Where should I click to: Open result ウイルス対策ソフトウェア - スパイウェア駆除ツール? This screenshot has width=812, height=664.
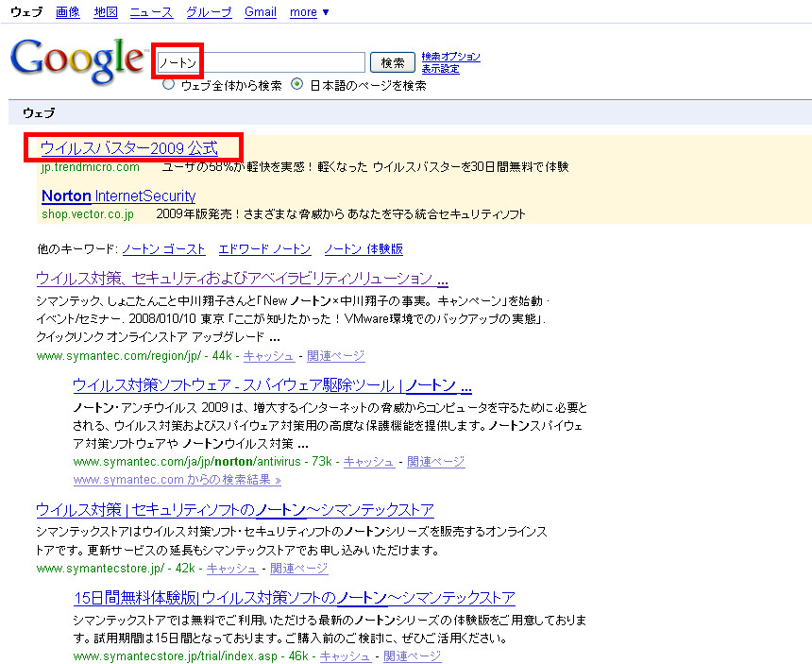272,385
